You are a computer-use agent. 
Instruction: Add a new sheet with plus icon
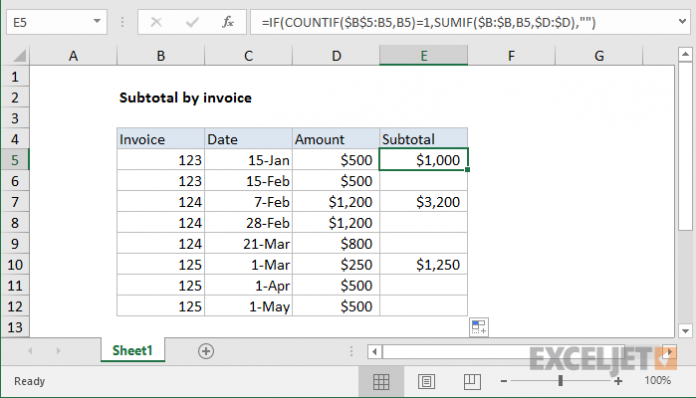(x=206, y=351)
